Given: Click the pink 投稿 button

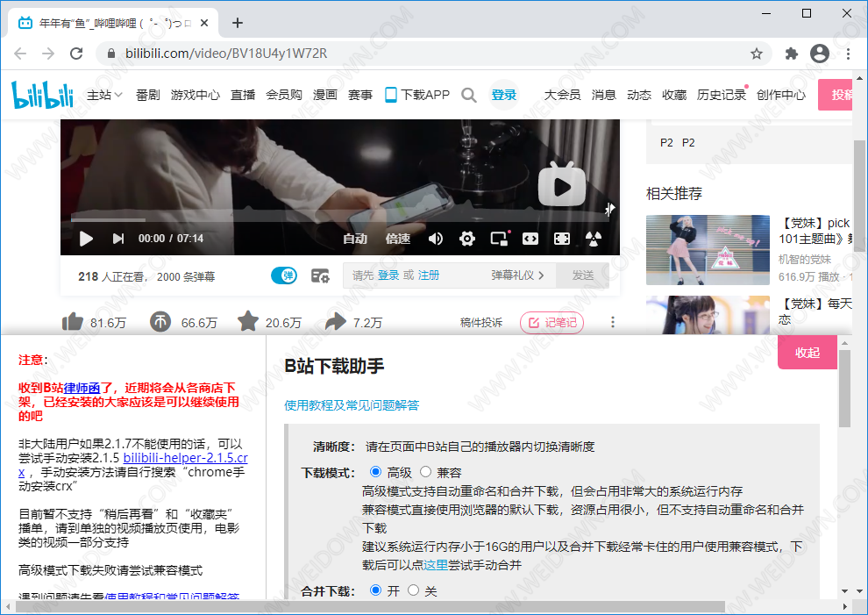Looking at the screenshot, I should pos(836,95).
